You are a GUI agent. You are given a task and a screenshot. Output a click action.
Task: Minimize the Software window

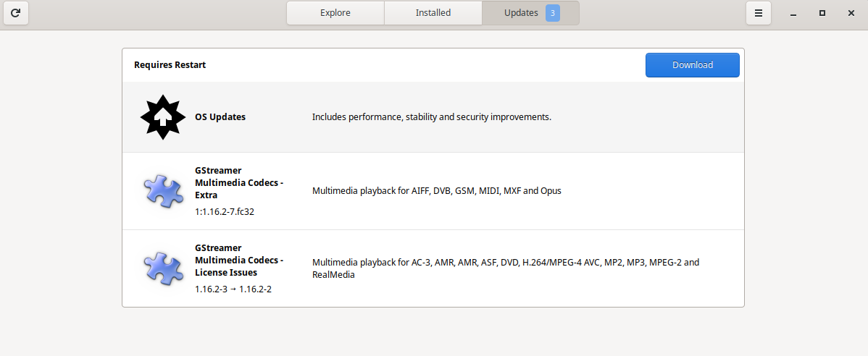pyautogui.click(x=793, y=13)
